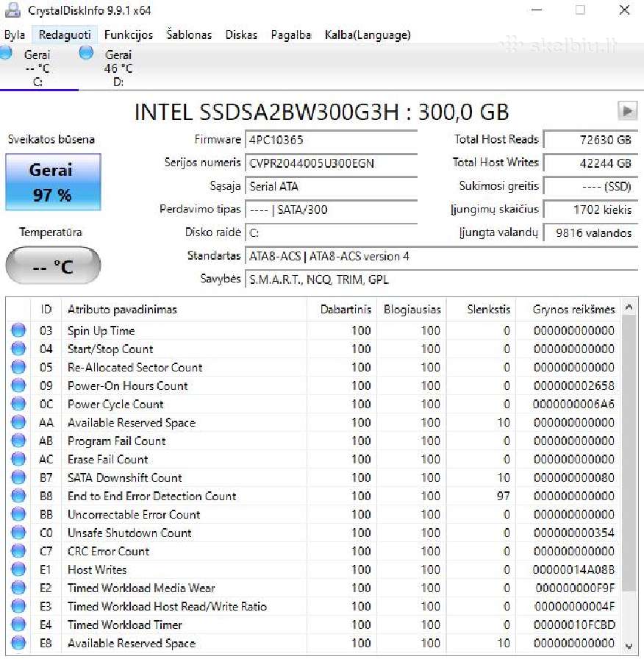
Task: Click status icon of Re-Allocated Sector Count
Action: coord(18,367)
